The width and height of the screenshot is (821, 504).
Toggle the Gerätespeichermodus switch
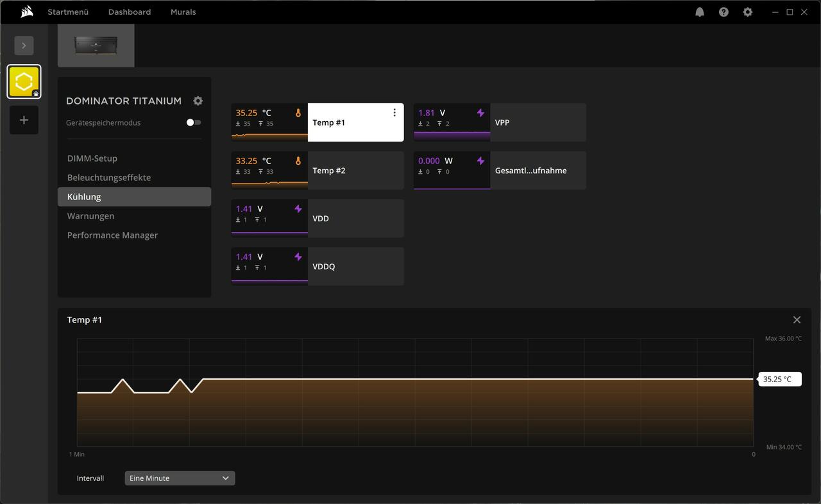(193, 122)
